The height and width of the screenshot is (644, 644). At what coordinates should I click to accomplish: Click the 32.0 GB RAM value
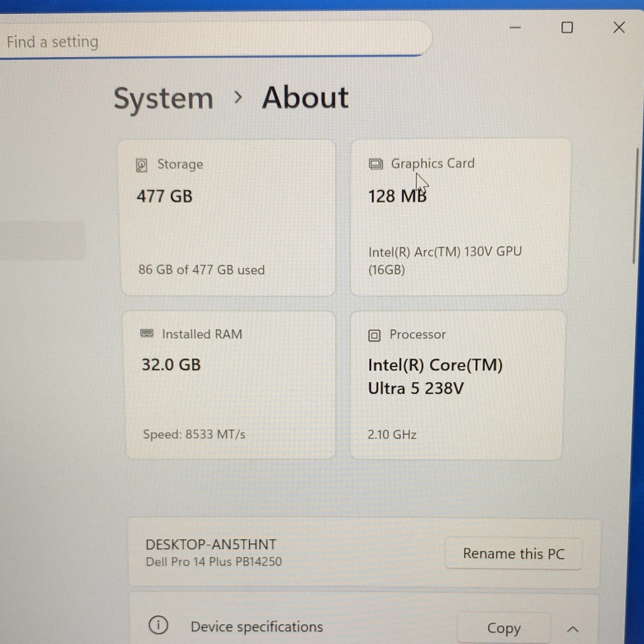[171, 365]
